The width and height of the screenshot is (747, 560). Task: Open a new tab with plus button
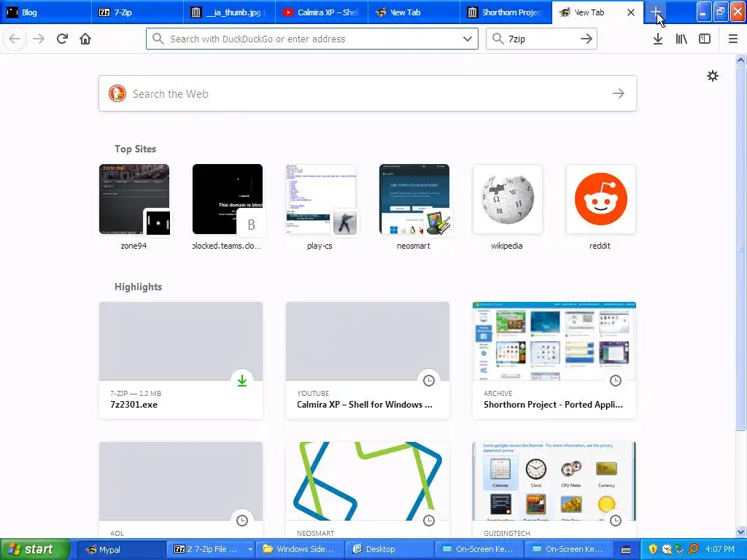656,12
